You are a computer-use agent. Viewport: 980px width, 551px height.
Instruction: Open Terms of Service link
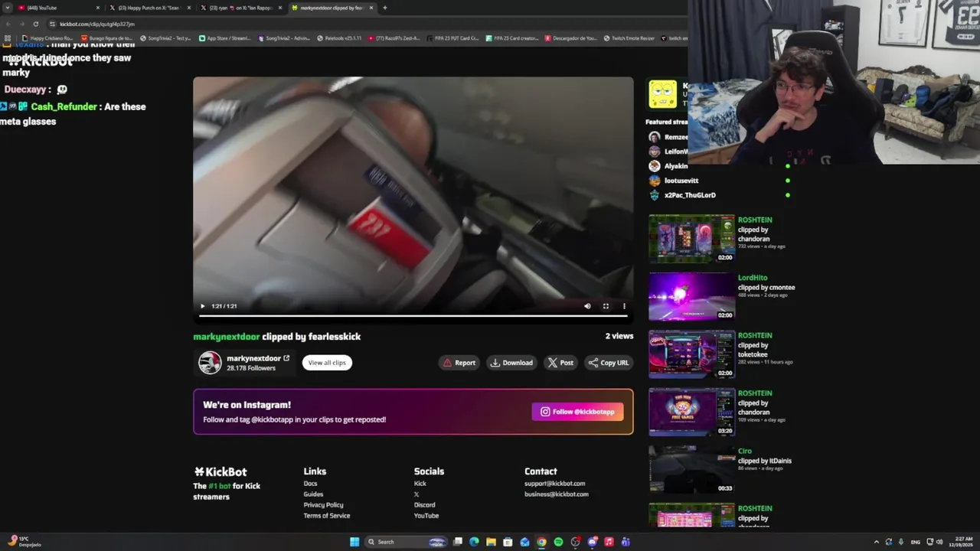pos(327,516)
